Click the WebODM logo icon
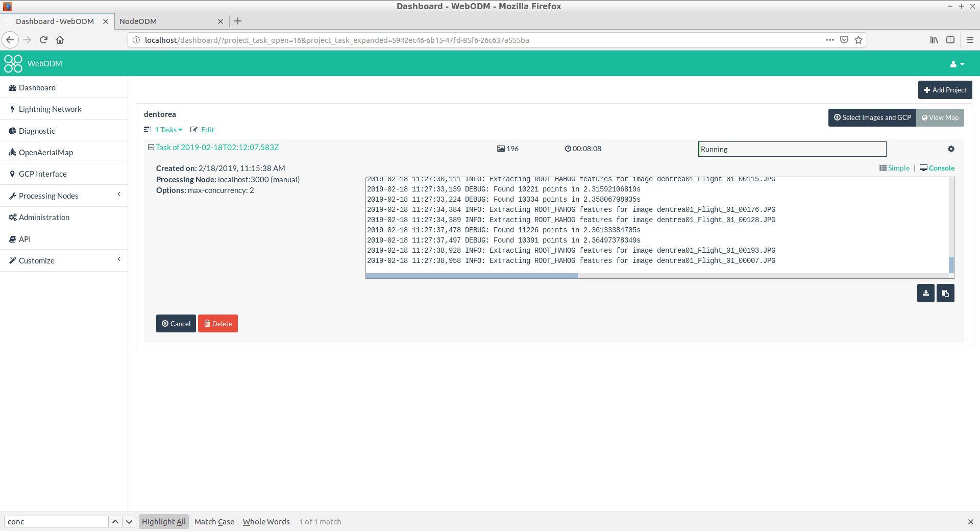Screen dimensions: 980x531 tap(13, 63)
